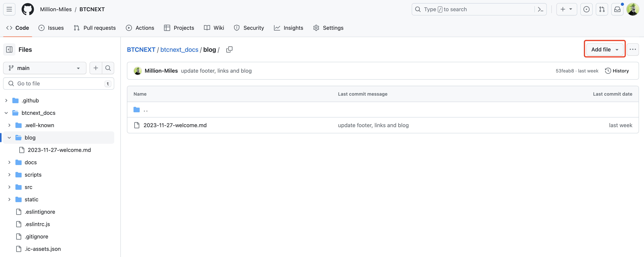The height and width of the screenshot is (257, 644).
Task: Switch to the Issues tab
Action: click(x=51, y=28)
